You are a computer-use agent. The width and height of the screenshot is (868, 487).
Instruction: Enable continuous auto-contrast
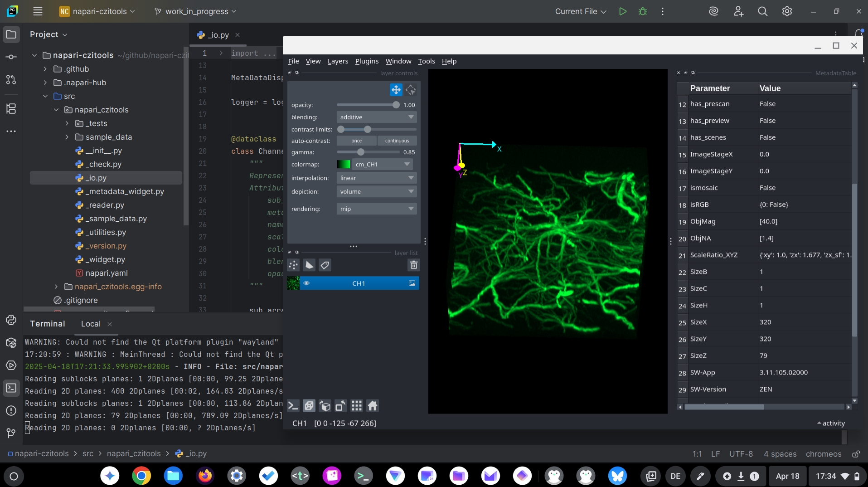[397, 141]
